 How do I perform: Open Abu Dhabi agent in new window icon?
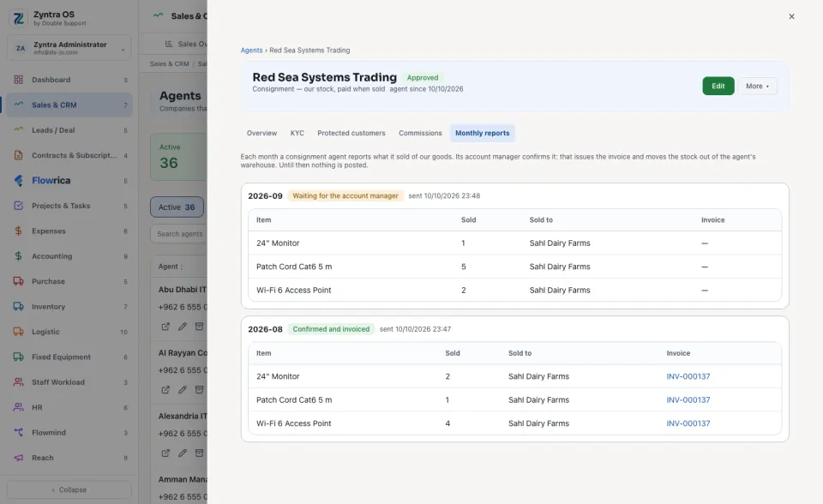(165, 327)
